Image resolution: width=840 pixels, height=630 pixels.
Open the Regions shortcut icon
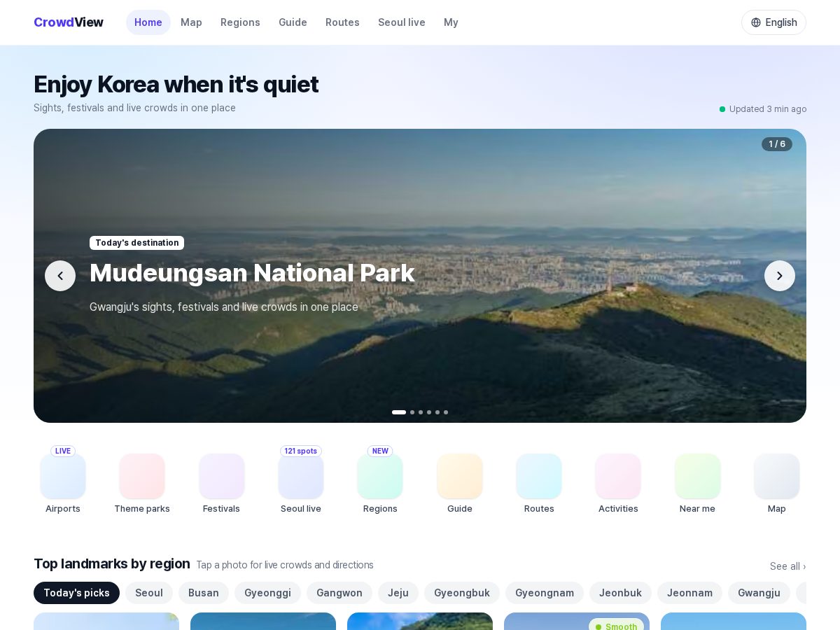380,476
